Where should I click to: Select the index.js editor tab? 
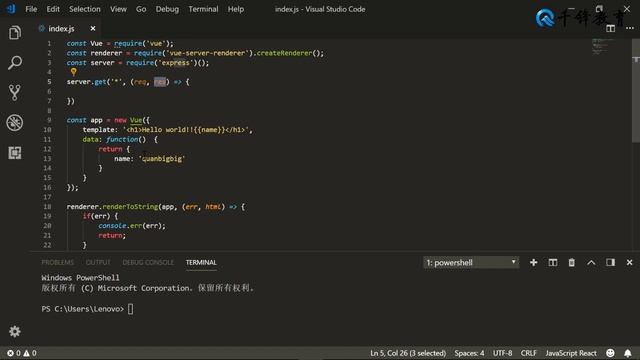[61, 29]
